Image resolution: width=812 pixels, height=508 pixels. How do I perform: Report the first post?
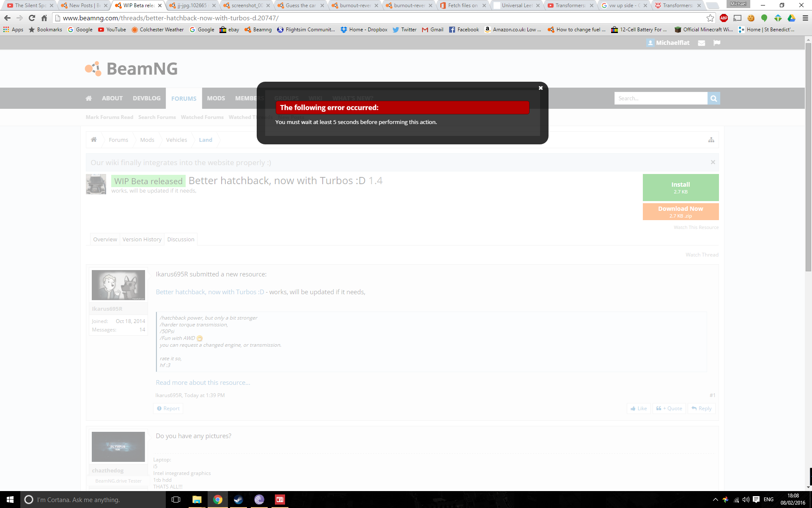coord(168,409)
